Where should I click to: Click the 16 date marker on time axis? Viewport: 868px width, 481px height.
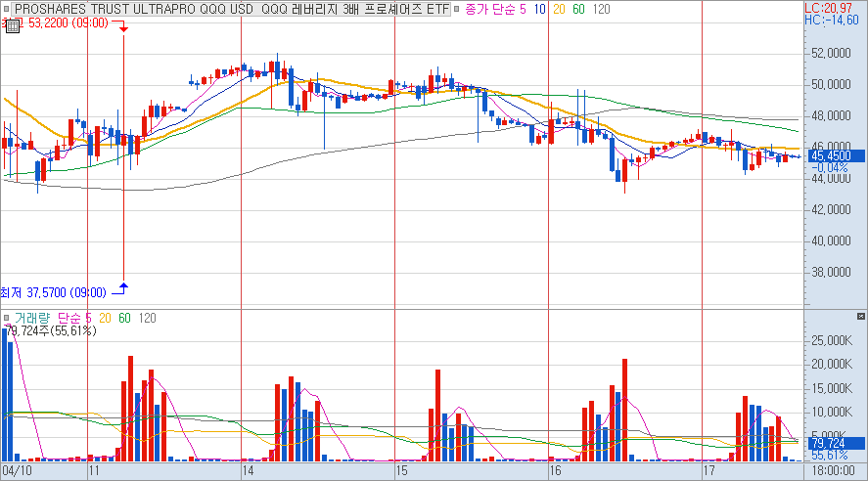(x=555, y=471)
